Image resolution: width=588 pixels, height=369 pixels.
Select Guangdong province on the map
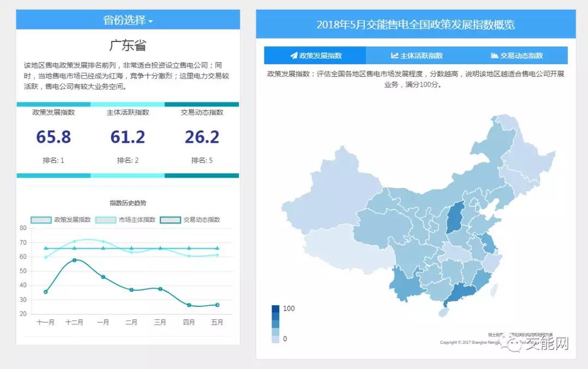point(458,294)
